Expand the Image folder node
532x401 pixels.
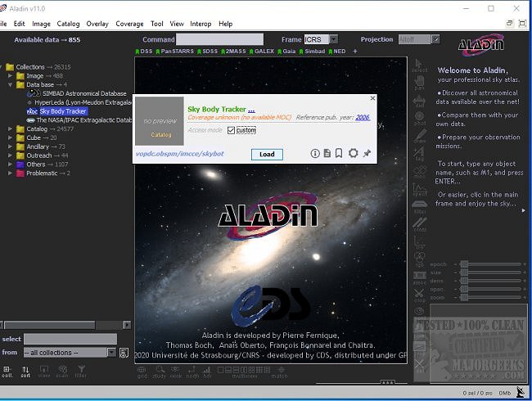pyautogui.click(x=10, y=75)
